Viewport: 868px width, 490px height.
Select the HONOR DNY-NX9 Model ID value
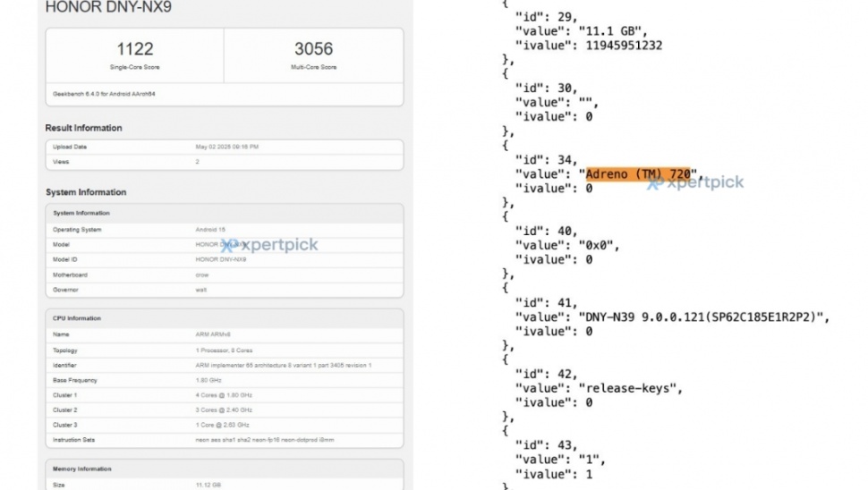tap(221, 259)
